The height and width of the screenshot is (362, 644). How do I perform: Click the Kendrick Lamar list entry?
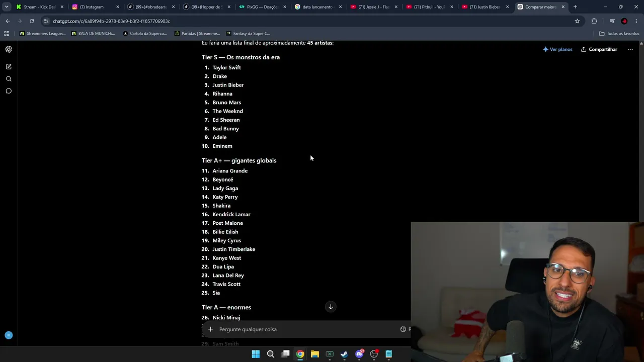pos(231,215)
